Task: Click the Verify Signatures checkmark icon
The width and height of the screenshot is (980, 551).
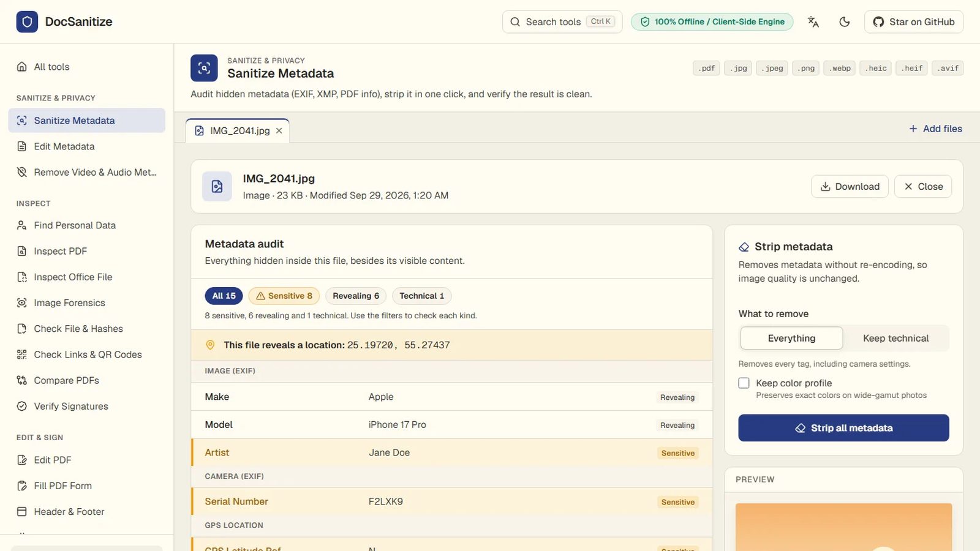Action: (22, 406)
